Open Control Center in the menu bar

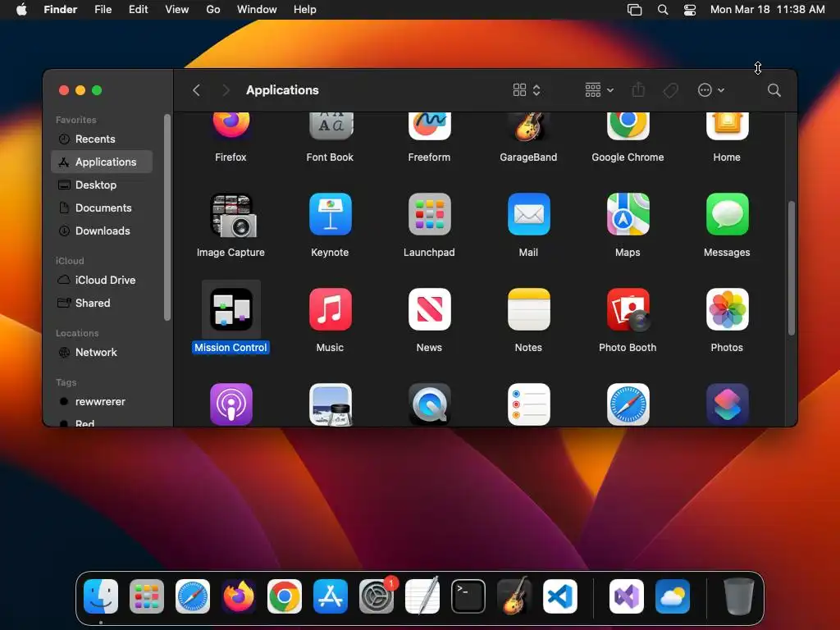(690, 10)
